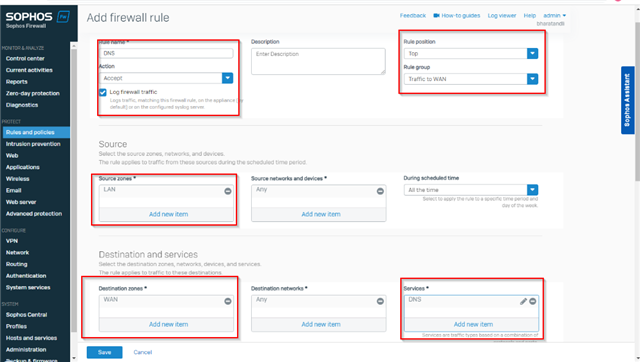Click the Description text field

click(318, 61)
